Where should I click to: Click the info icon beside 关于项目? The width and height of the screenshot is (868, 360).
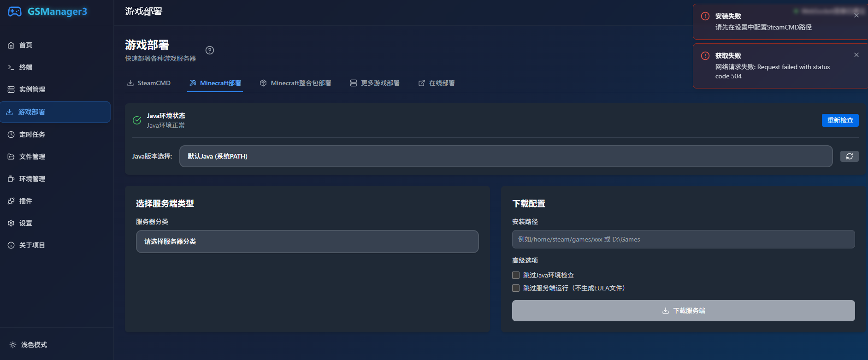[11, 245]
